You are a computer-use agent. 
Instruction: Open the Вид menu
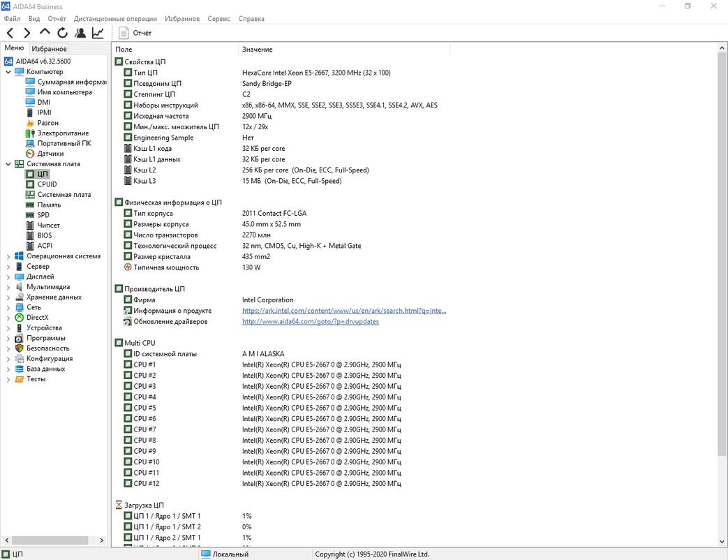[34, 19]
